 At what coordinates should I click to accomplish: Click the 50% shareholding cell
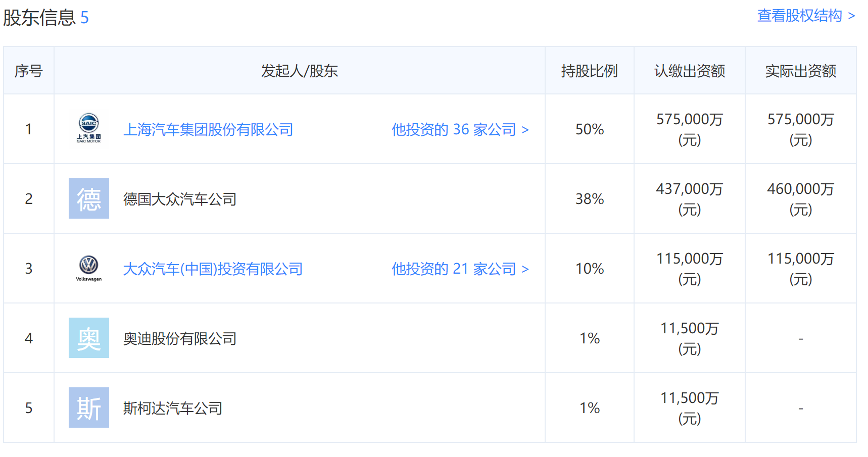point(589,130)
